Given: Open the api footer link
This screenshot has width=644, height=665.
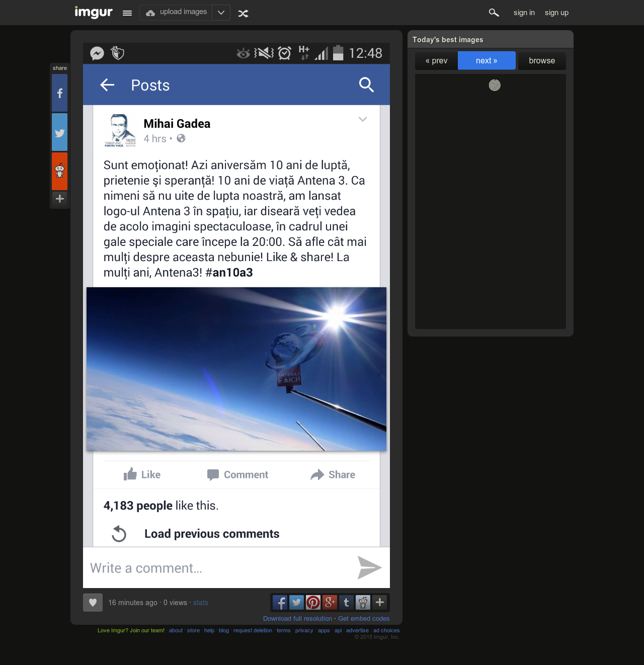Looking at the screenshot, I should (338, 630).
